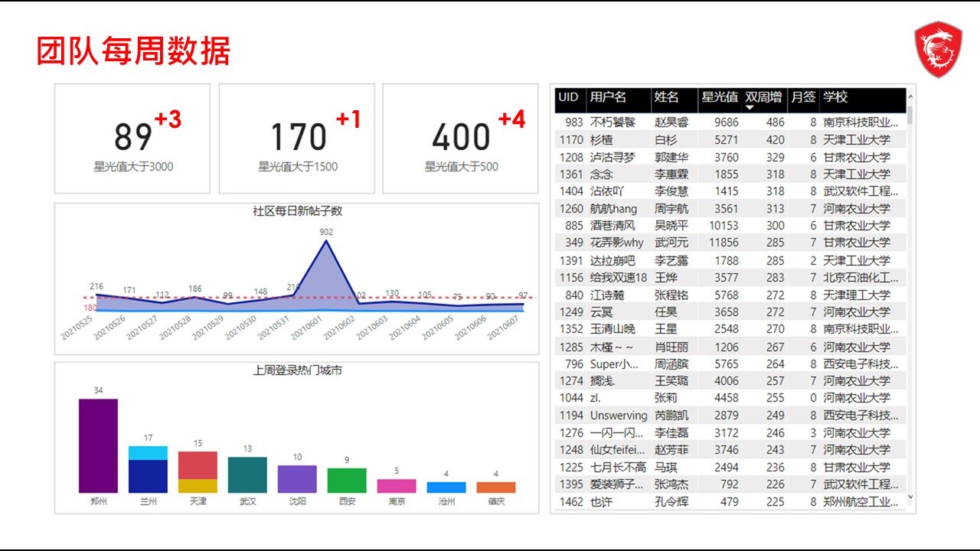Select the row for user 酒巷清风

tap(730, 226)
